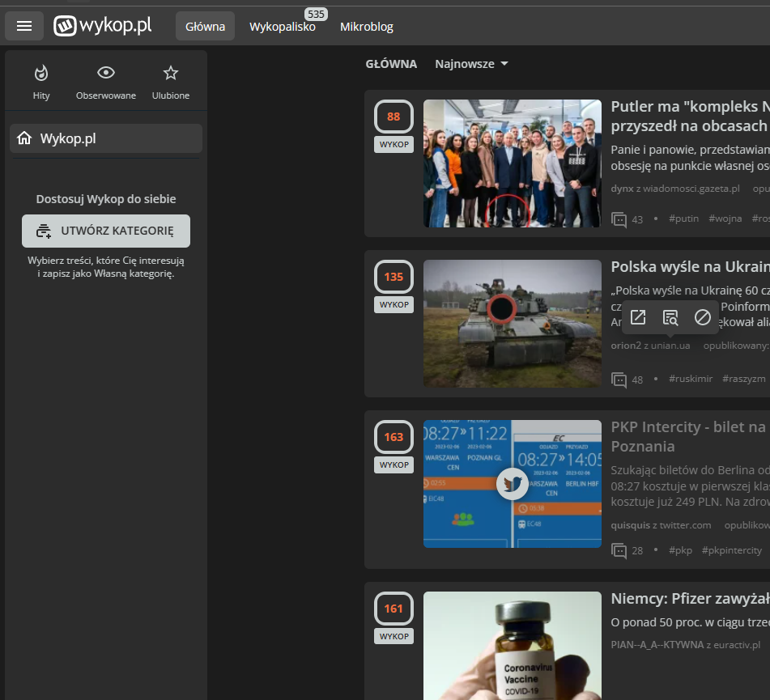Open Hity flame icon
This screenshot has height=700, width=770.
coord(41,74)
